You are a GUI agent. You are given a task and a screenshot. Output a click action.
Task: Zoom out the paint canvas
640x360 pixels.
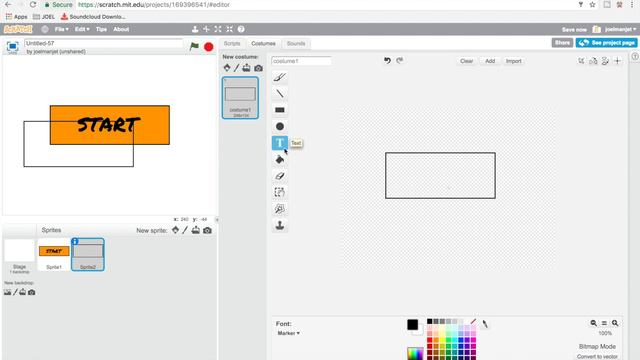point(593,323)
